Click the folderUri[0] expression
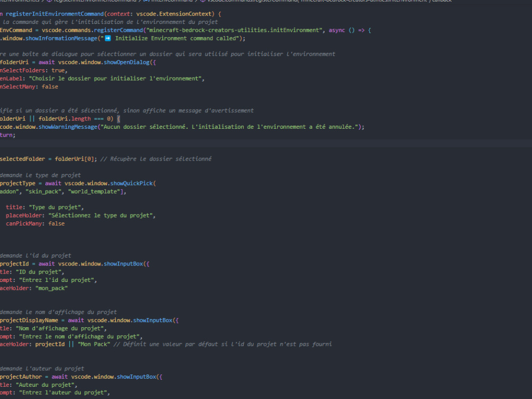The height and width of the screenshot is (399, 532). 74,159
